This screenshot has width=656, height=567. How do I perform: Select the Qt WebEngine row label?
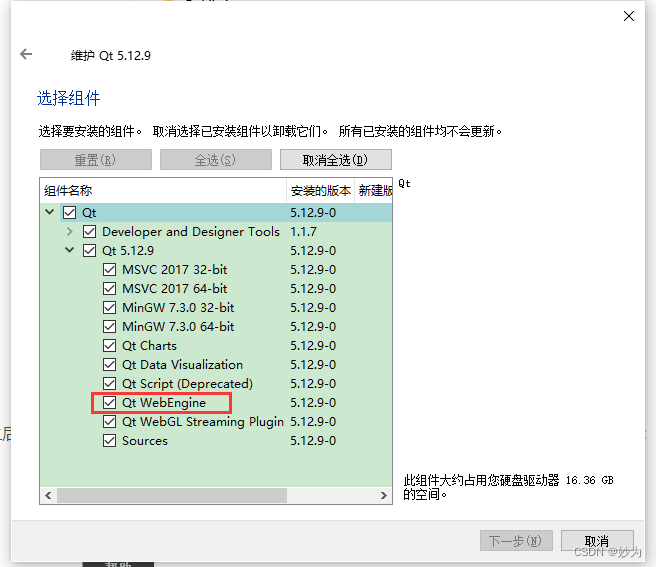point(164,403)
